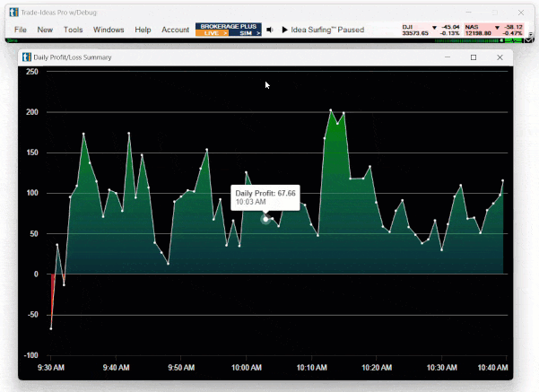Open the New menu

pos(45,30)
